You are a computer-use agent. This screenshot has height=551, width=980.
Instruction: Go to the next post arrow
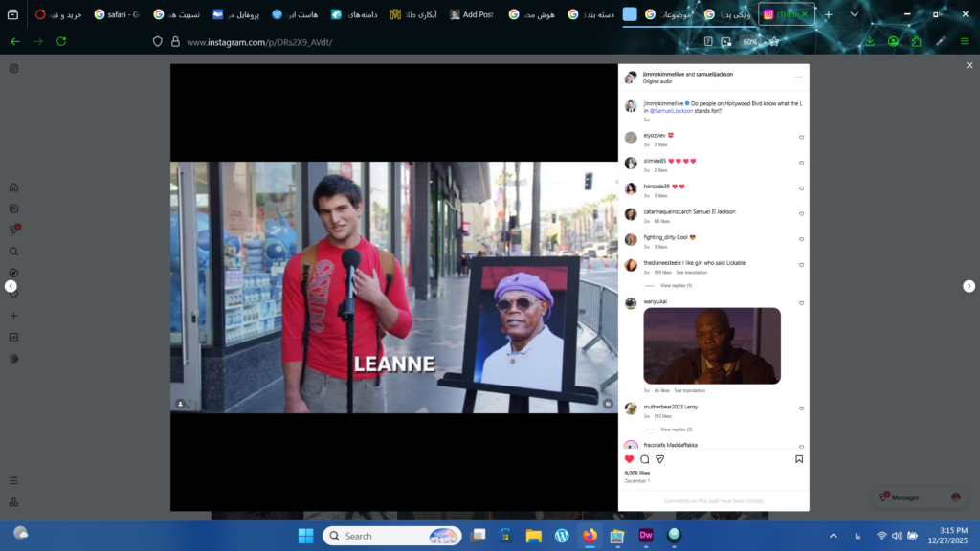point(969,286)
